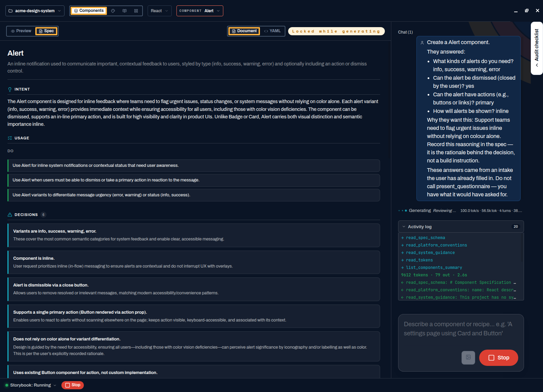Viewport: 543px width, 392px height.
Task: Select the Document view toggle
Action: coord(244,31)
